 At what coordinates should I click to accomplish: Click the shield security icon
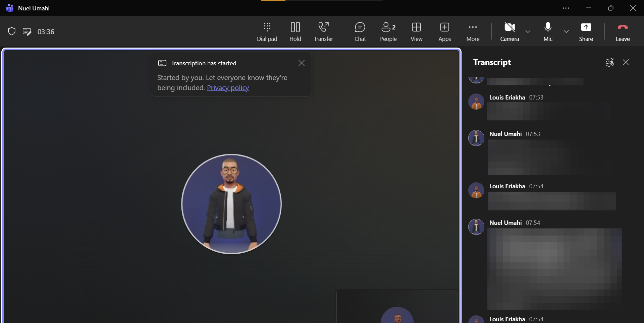click(x=12, y=31)
